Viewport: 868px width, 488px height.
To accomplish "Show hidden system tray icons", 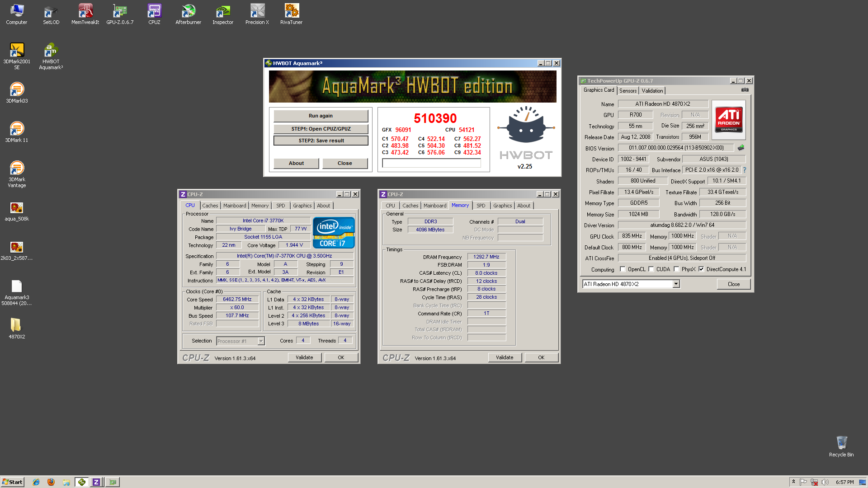I will point(793,482).
